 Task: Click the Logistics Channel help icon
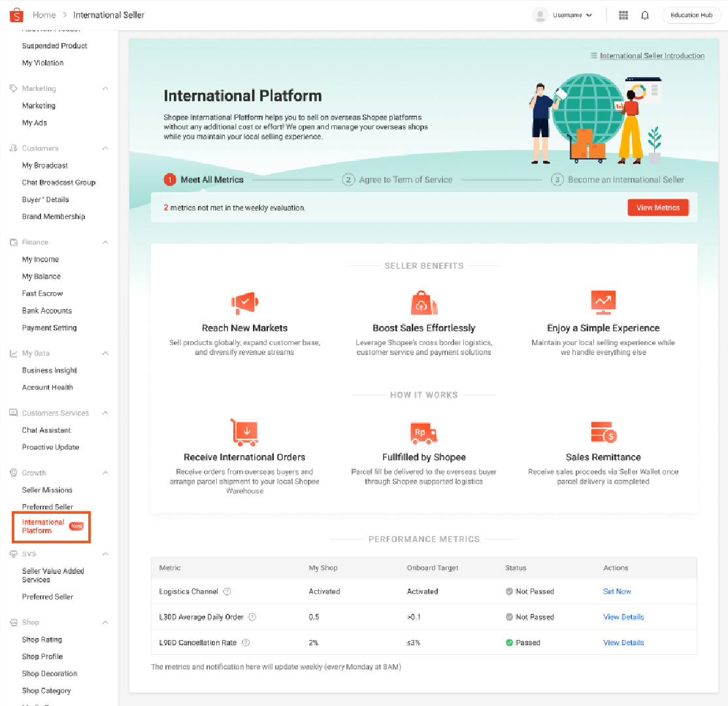pyautogui.click(x=227, y=592)
